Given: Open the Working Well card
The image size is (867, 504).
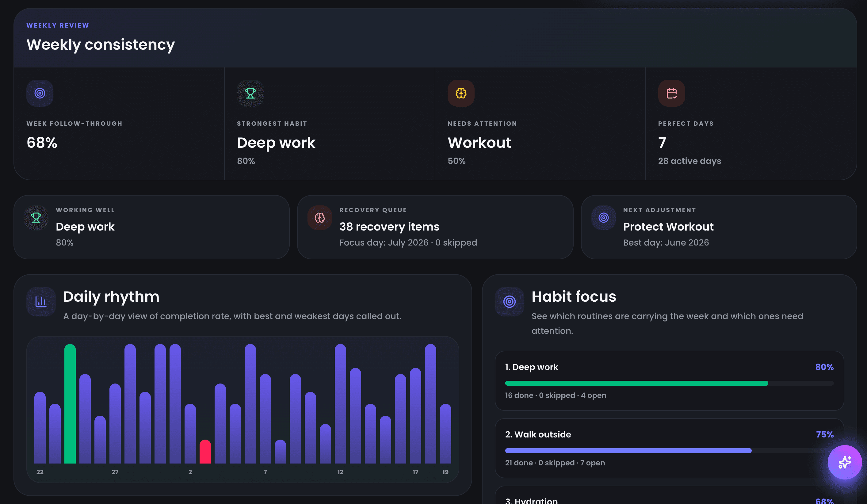Looking at the screenshot, I should click(x=151, y=227).
